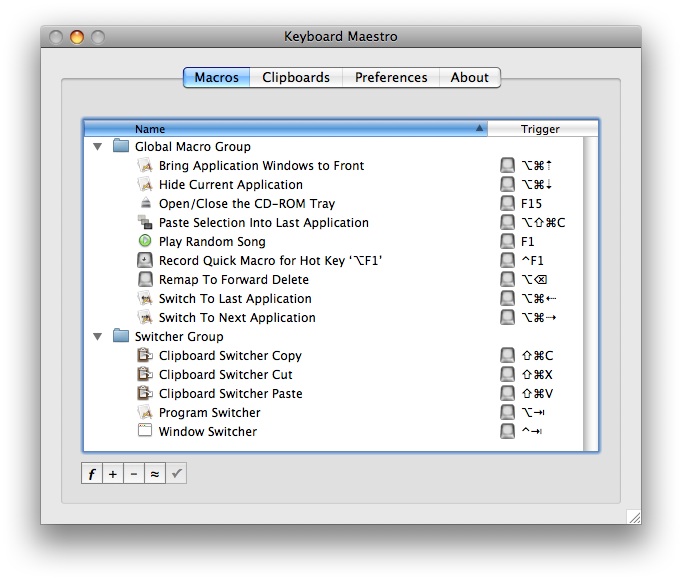
Task: Open the Clipboards tab
Action: (x=296, y=77)
